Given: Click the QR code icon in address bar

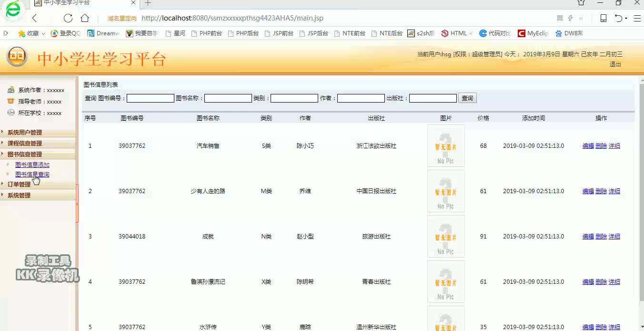Looking at the screenshot, I should [560, 18].
